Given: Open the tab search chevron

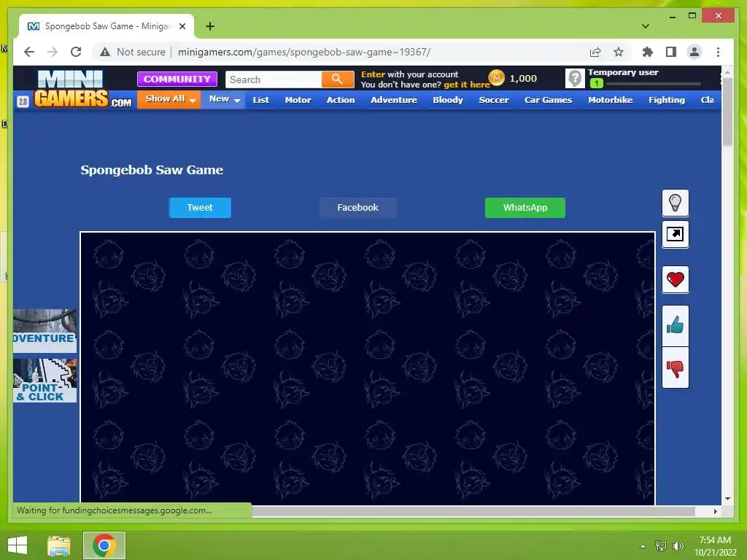Looking at the screenshot, I should point(646,26).
